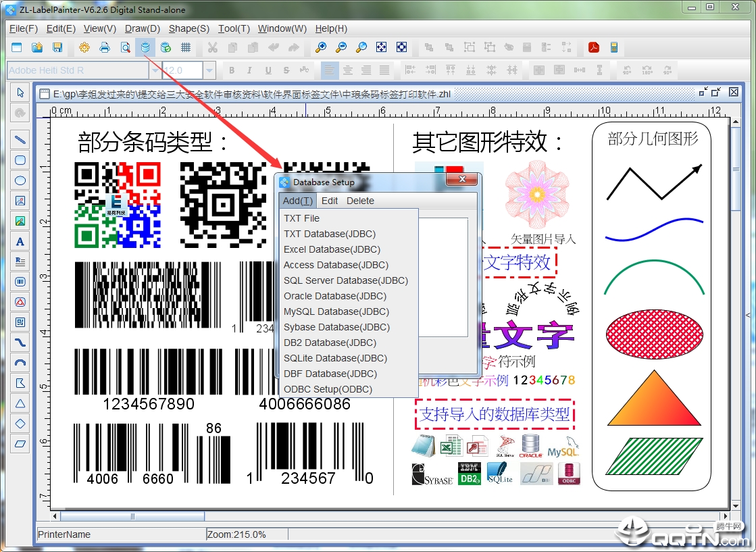Screen dimensions: 756x552
Task: Toggle bold text formatting
Action: (x=232, y=70)
